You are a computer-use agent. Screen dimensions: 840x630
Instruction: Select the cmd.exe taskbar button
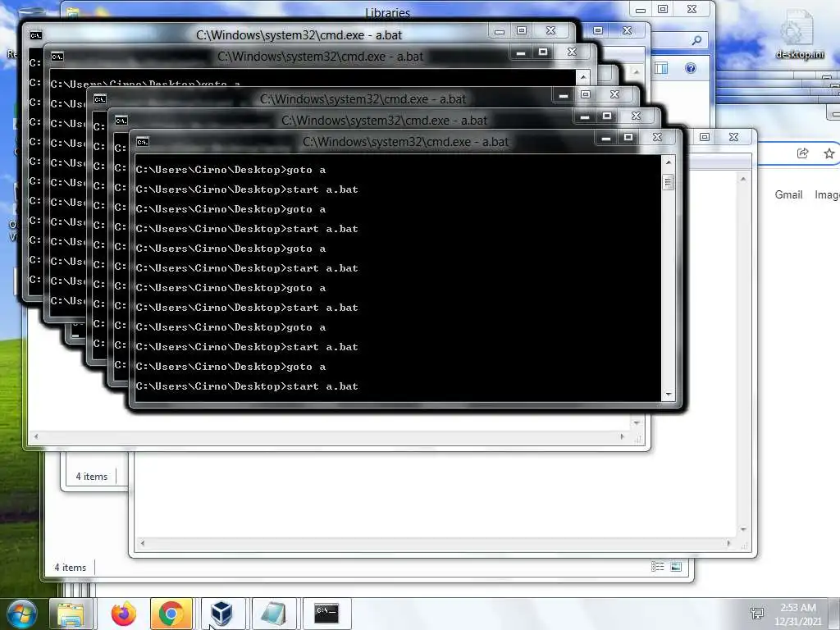[326, 614]
